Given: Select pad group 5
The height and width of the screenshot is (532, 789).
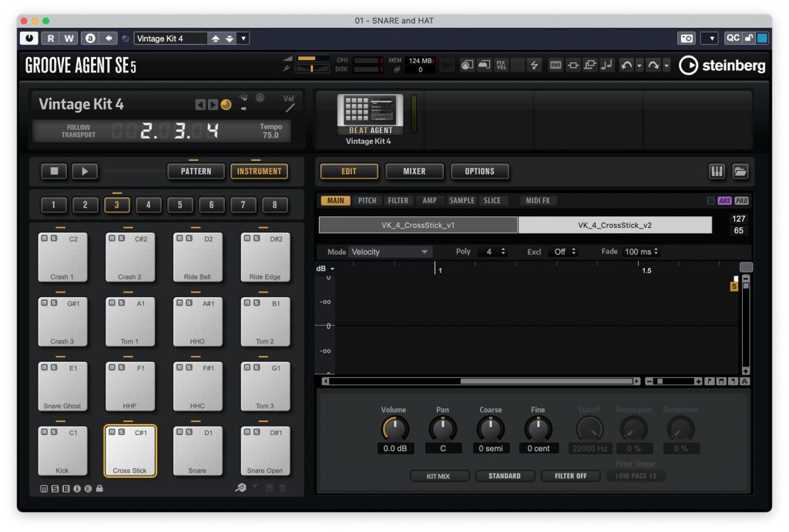Looking at the screenshot, I should point(180,205).
